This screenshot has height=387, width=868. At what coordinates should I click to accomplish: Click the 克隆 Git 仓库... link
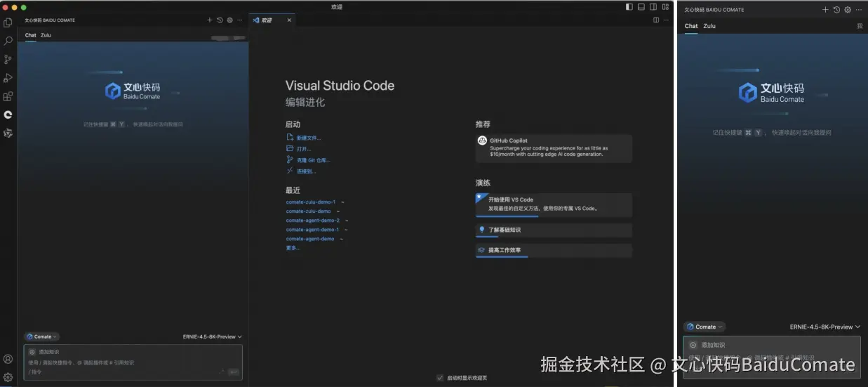point(313,160)
